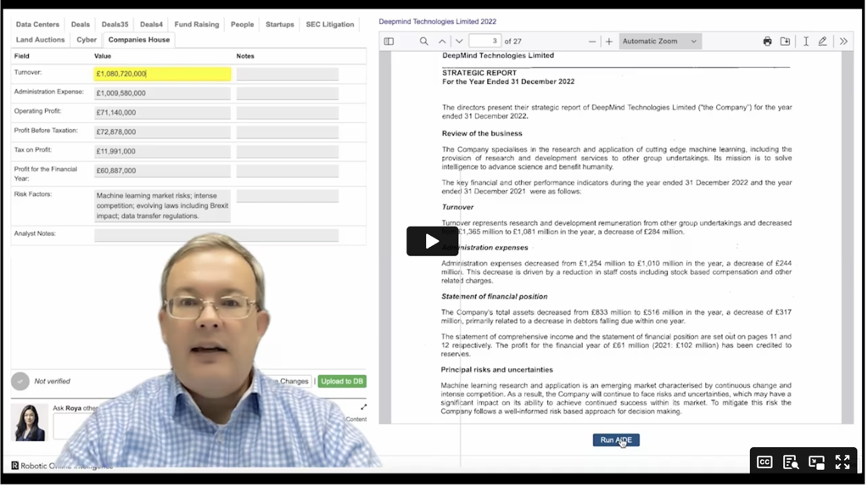Screen dimensions: 868x487
Task: Open the Automatic Zoom dropdown
Action: pos(662,42)
